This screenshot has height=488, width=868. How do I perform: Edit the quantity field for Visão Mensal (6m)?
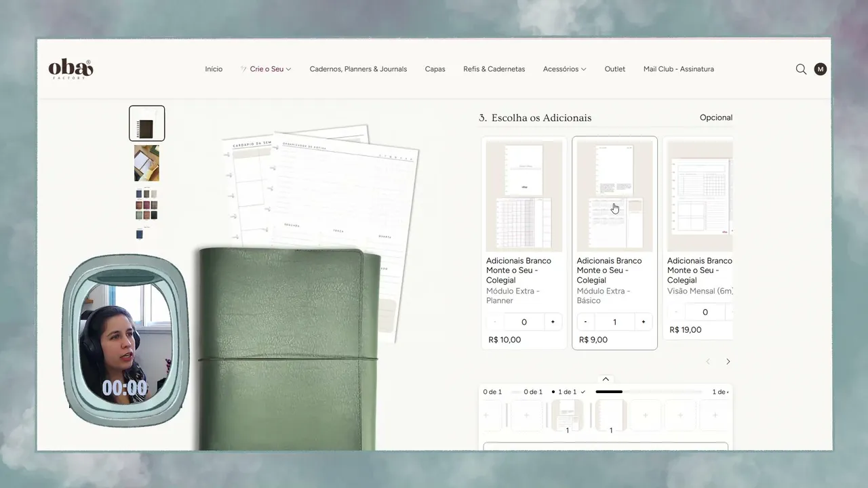click(x=705, y=312)
